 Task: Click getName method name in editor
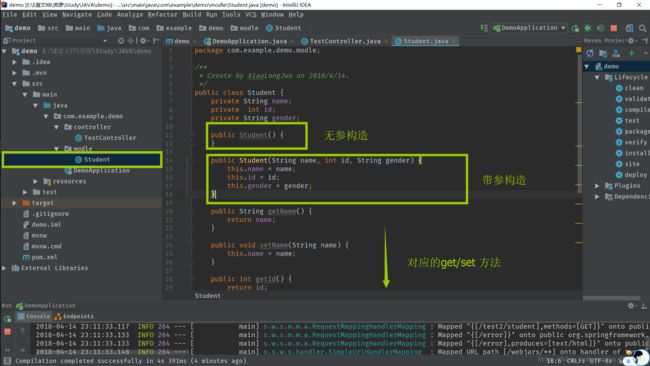(281, 211)
